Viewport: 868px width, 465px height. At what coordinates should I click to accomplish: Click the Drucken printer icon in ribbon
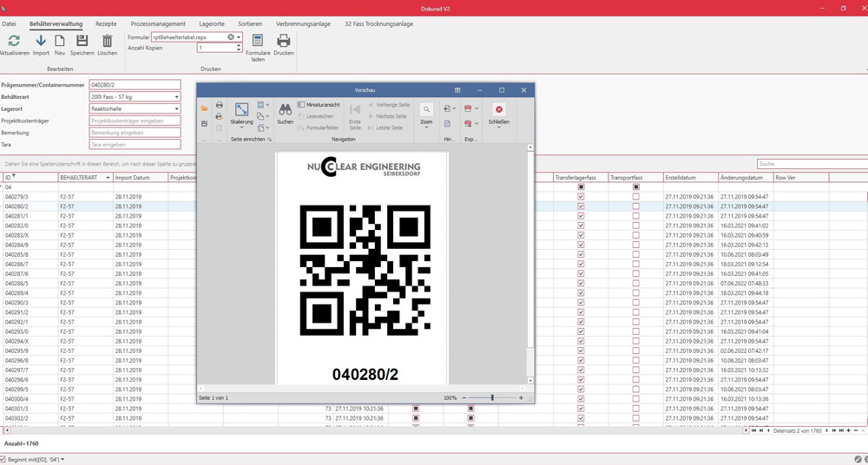[284, 41]
